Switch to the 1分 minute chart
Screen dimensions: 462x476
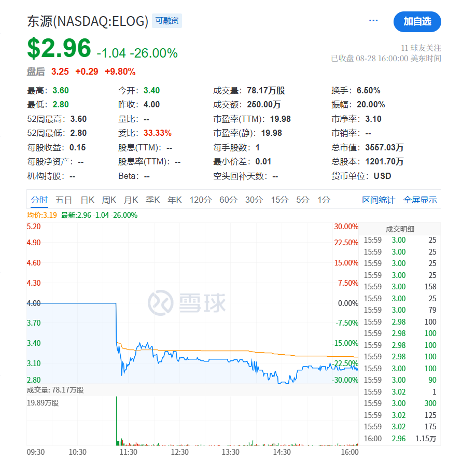coord(324,200)
